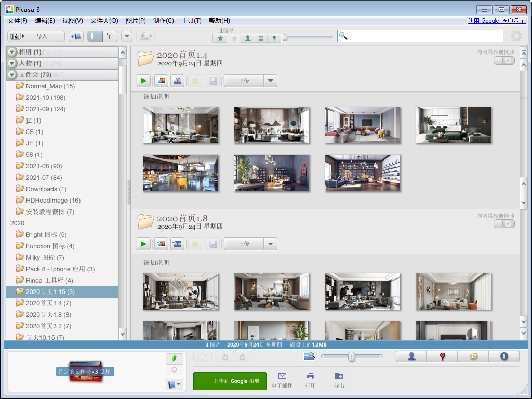Viewport: 532px width, 399px height.
Task: Play slideshow for 2020首页1.4 folder
Action: [x=144, y=81]
